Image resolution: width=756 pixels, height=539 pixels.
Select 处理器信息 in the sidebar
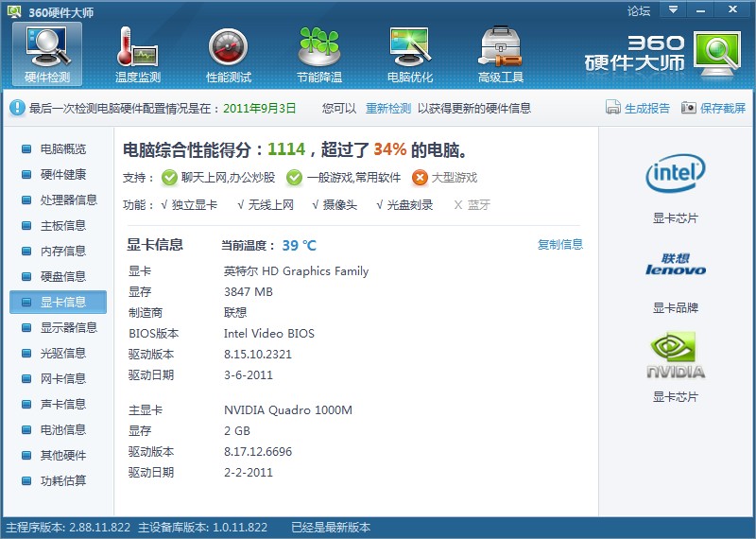click(x=58, y=200)
